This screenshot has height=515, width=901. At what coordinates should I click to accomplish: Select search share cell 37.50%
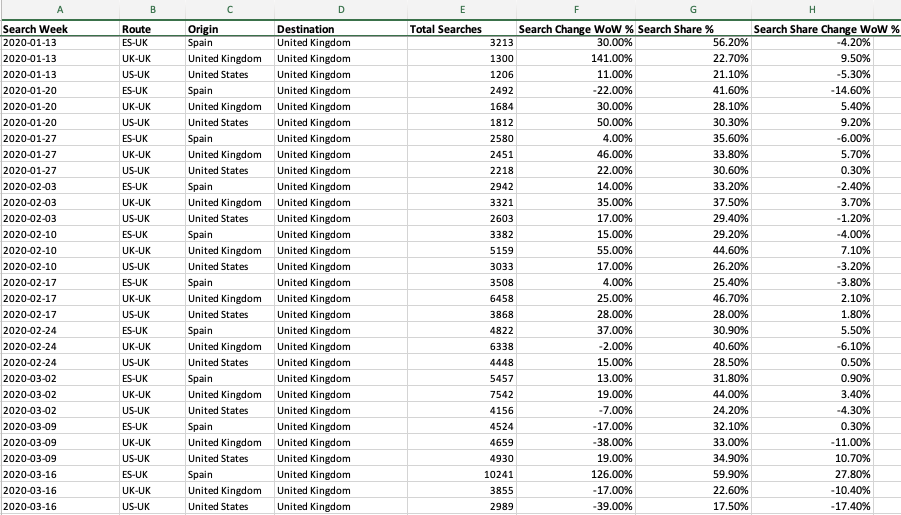pyautogui.click(x=693, y=202)
